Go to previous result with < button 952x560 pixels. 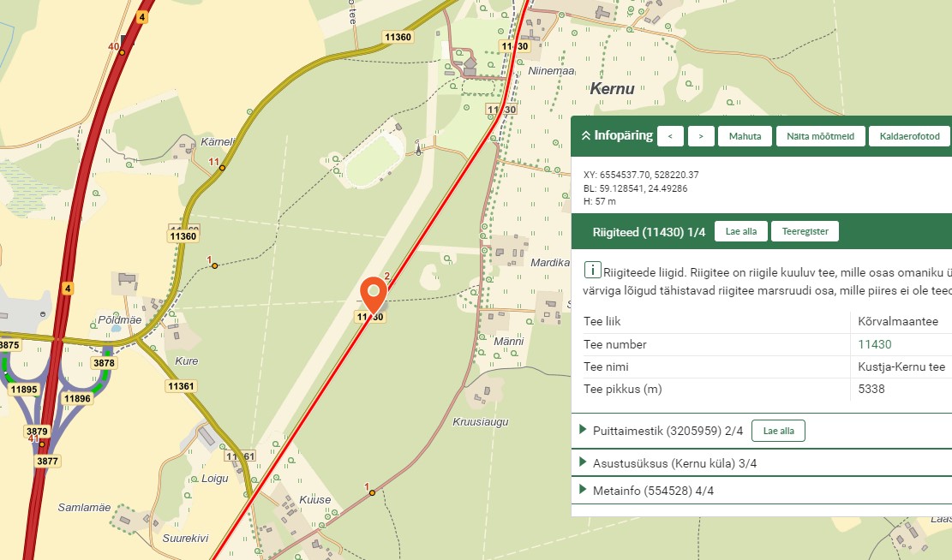coord(671,136)
